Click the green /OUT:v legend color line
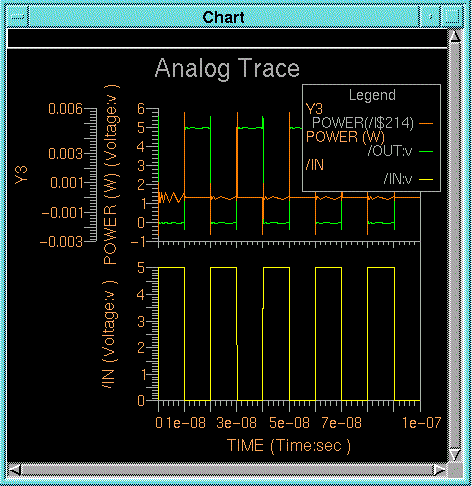This screenshot has width=472, height=486. point(426,152)
